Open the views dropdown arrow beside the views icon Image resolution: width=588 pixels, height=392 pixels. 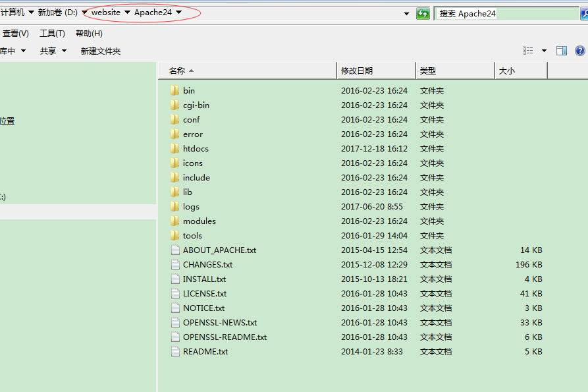[543, 50]
